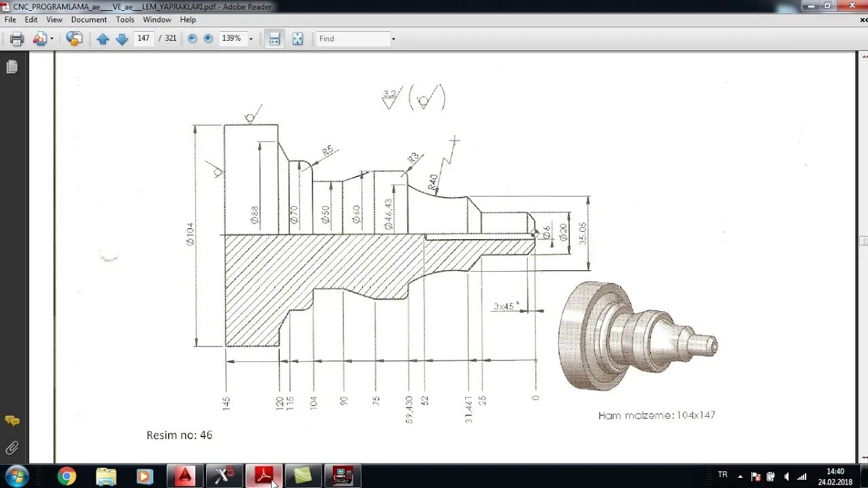Viewport: 868px width, 488px height.
Task: Open the Help menu
Action: coord(188,20)
